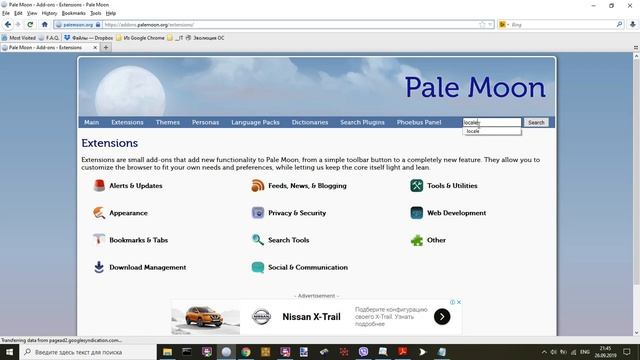The image size is (640, 360).
Task: Open the Search Plugins section
Action: pyautogui.click(x=362, y=122)
